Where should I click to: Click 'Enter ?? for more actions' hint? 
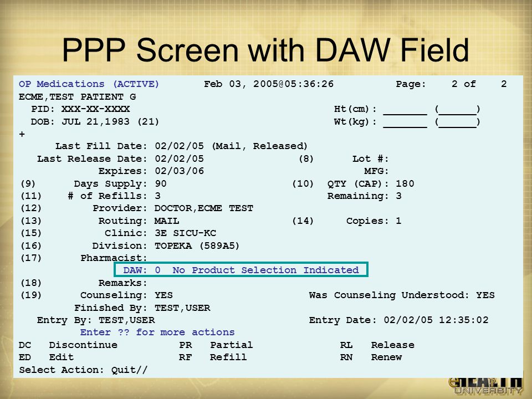pyautogui.click(x=157, y=332)
